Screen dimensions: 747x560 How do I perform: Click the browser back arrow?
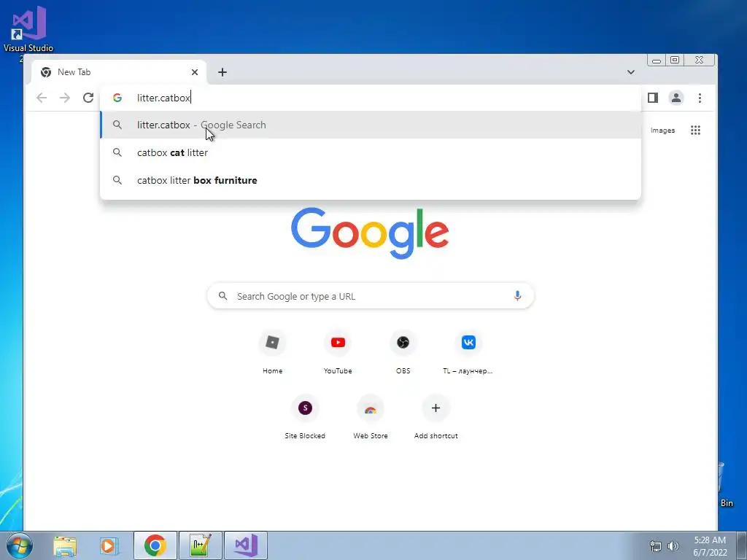[42, 98]
